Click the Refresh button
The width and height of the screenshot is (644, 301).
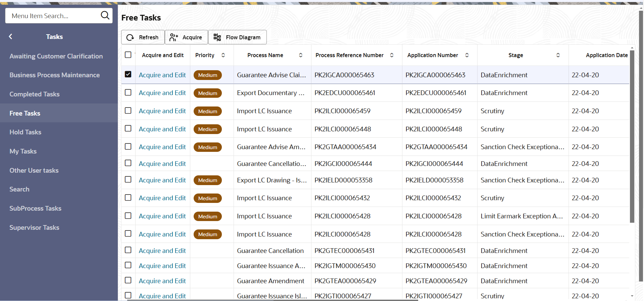pos(143,37)
